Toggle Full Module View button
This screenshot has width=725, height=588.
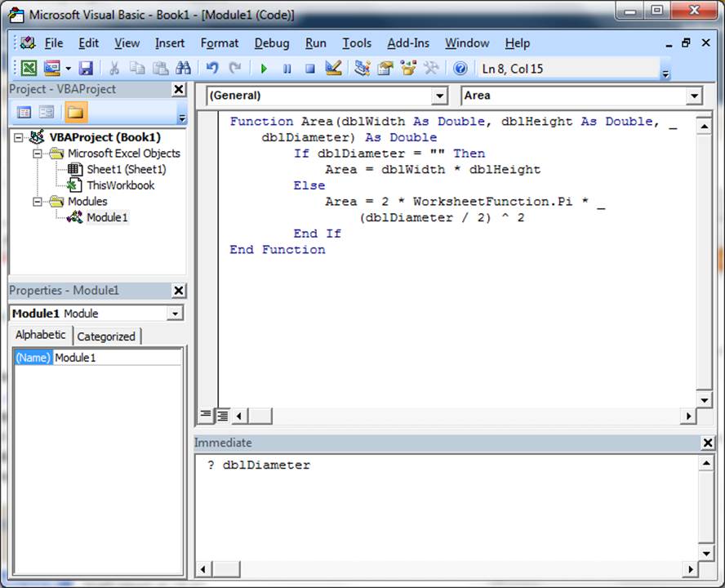tap(223, 416)
